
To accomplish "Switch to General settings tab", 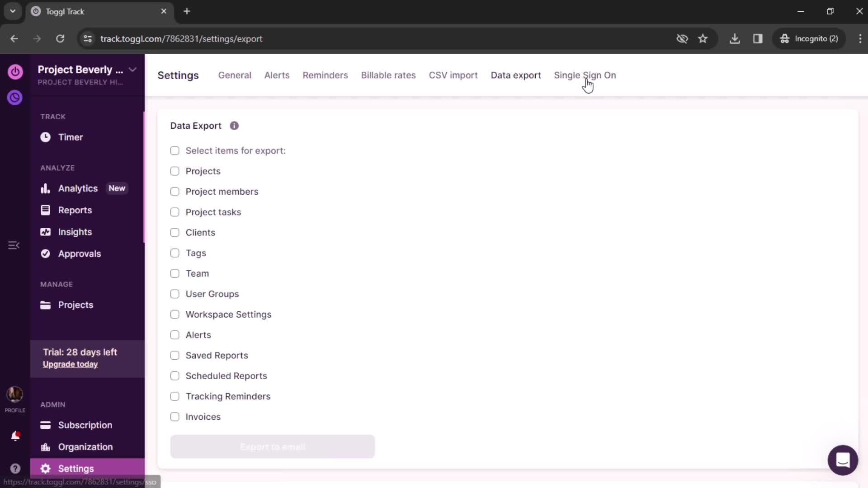I will coord(234,75).
